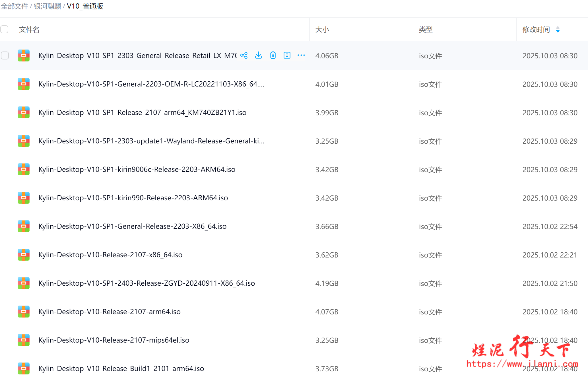Sort by type column header
Viewport: 588px width, 375px height.
[426, 30]
